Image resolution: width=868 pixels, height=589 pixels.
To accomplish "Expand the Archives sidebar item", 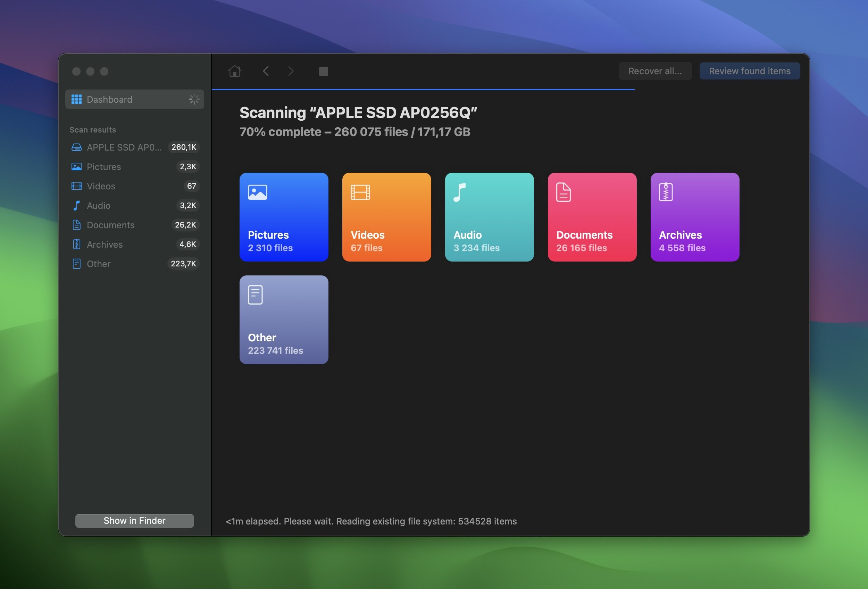I will [x=105, y=244].
